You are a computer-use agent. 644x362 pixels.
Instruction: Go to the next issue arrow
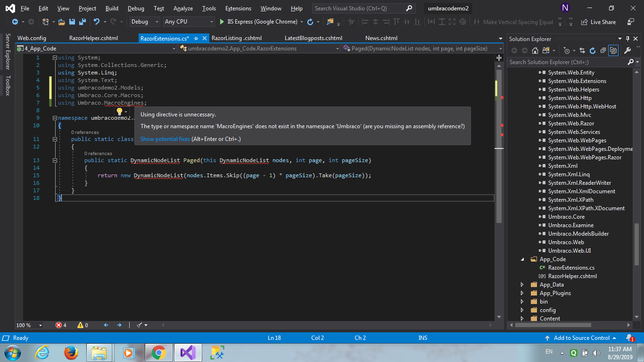pyautogui.click(x=119, y=325)
